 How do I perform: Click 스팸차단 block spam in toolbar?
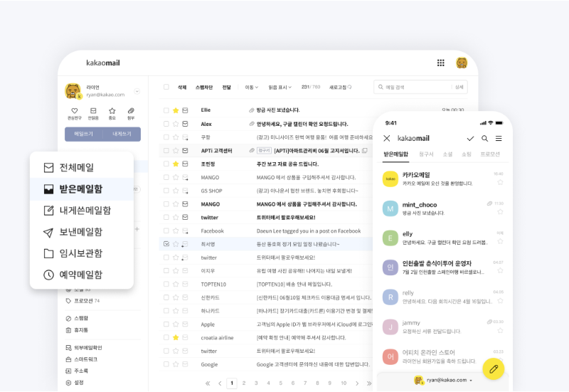(x=204, y=87)
